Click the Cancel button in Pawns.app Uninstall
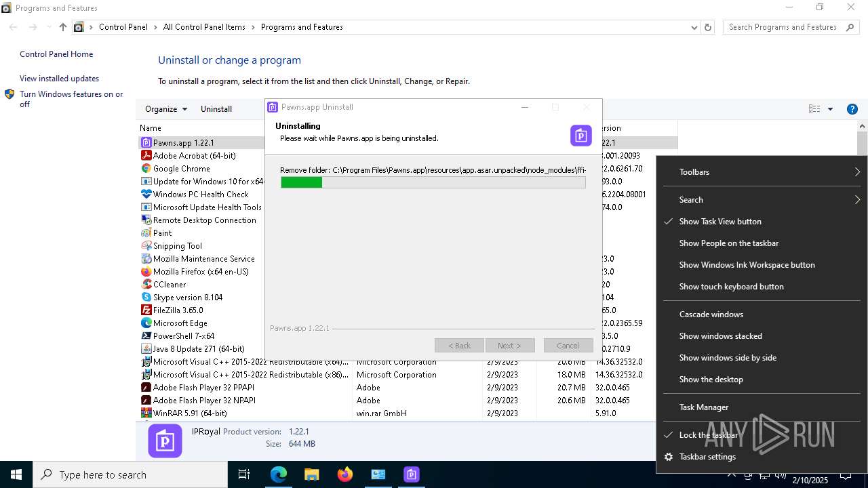This screenshot has width=868, height=488. (568, 346)
